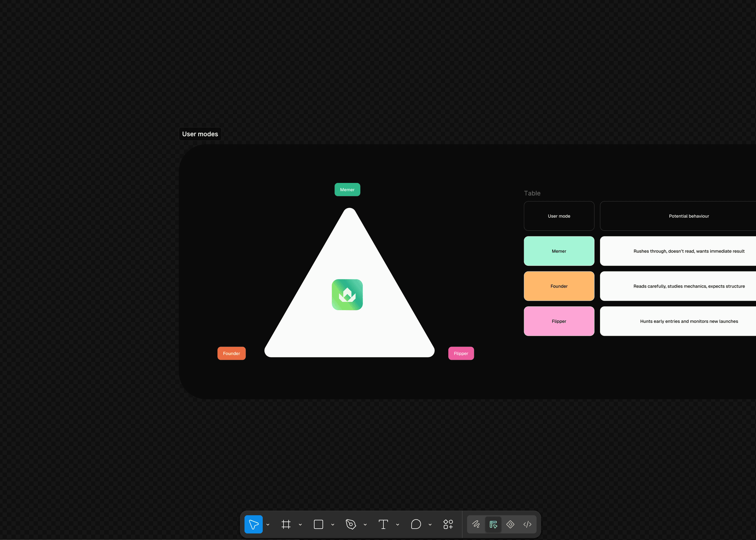Select the green logo icon inside the triangle
Viewport: 756px width, 540px height.
coord(347,294)
